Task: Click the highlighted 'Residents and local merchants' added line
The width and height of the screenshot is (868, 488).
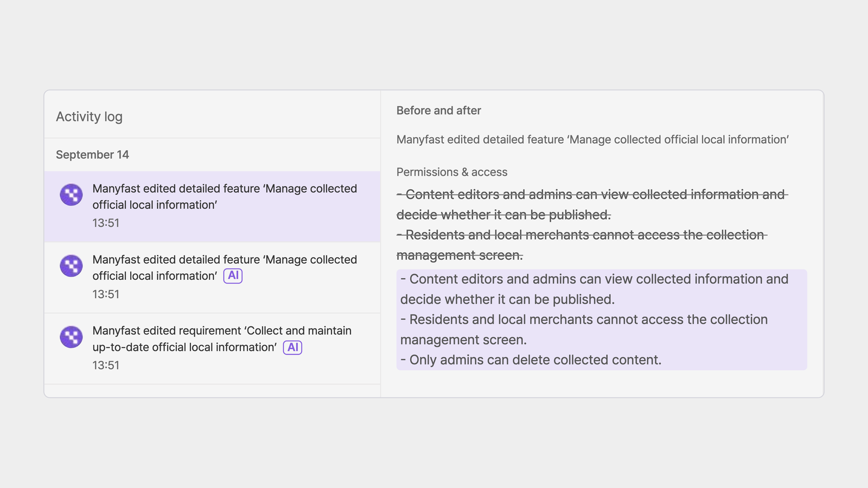Action: coord(584,330)
